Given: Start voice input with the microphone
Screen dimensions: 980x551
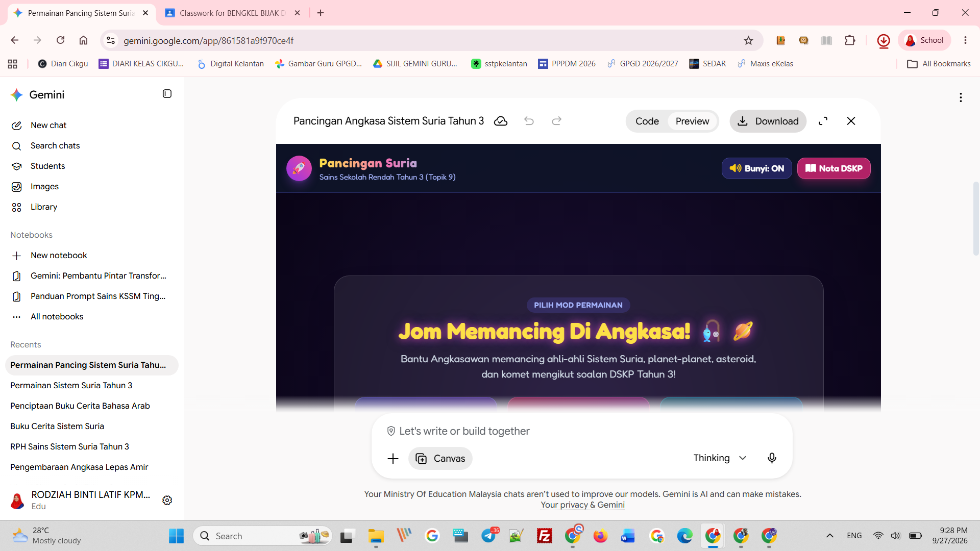Looking at the screenshot, I should click(x=772, y=458).
